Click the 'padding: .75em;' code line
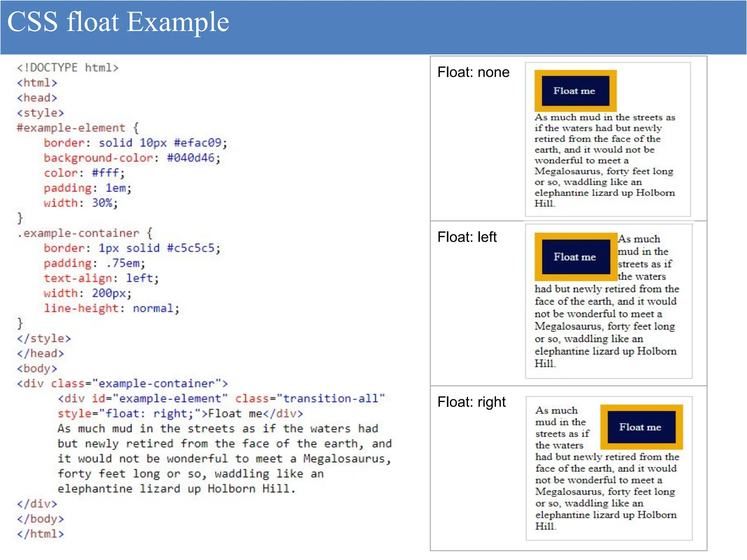Viewport: 747px width, 560px height. (94, 263)
